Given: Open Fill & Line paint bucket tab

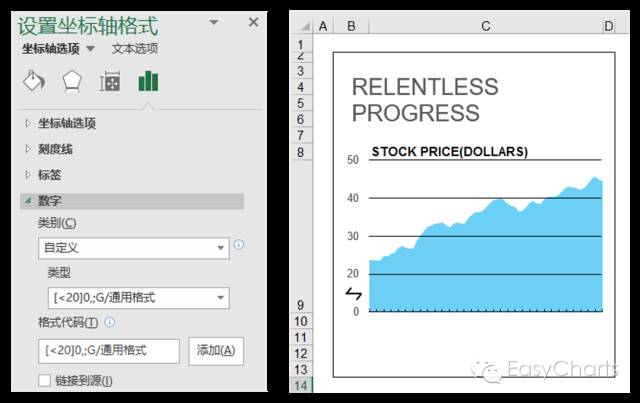Looking at the screenshot, I should pos(33,81).
